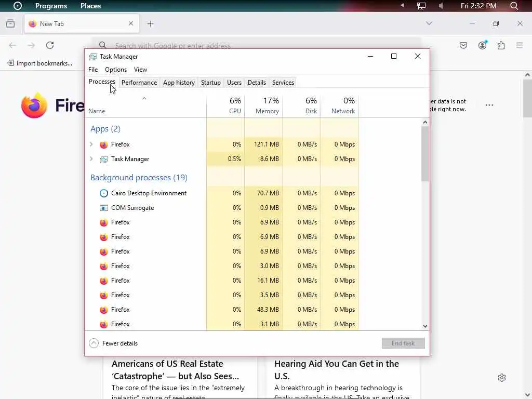532x399 pixels.
Task: Reload the current Firefox page
Action: [x=50, y=46]
